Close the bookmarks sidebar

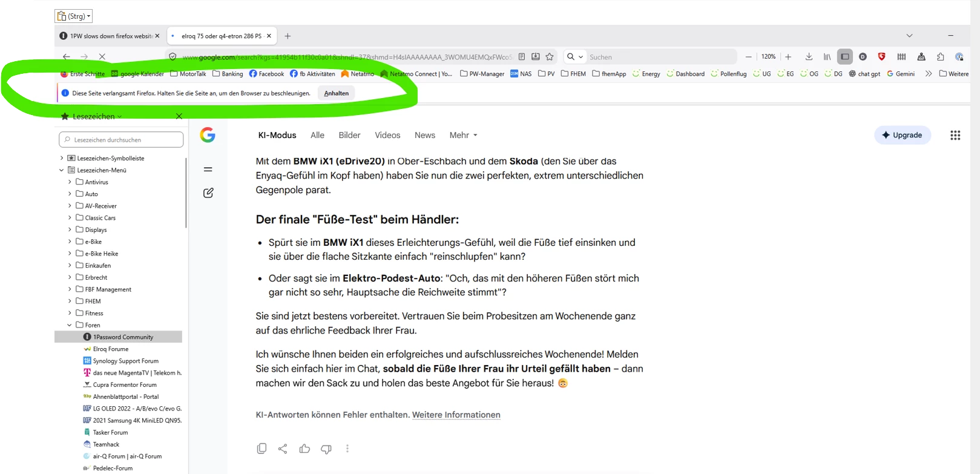pos(179,116)
